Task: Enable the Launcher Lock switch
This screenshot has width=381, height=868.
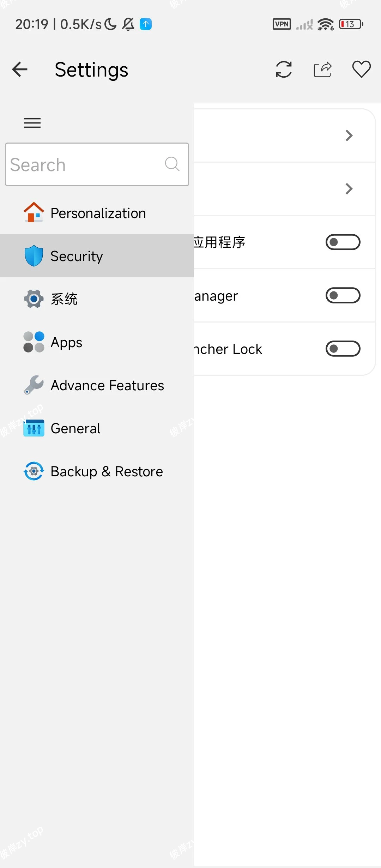Action: (x=343, y=349)
